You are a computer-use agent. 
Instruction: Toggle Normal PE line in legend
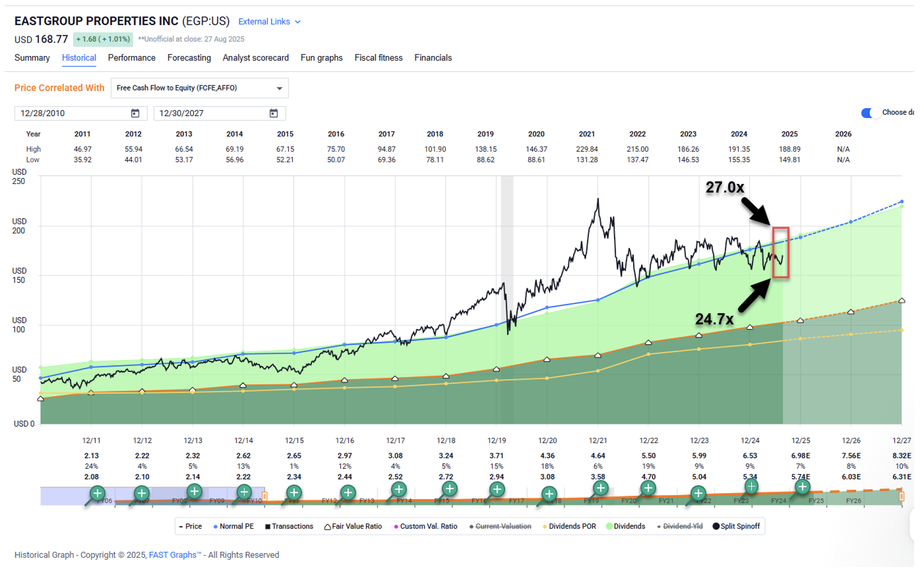pos(234,527)
